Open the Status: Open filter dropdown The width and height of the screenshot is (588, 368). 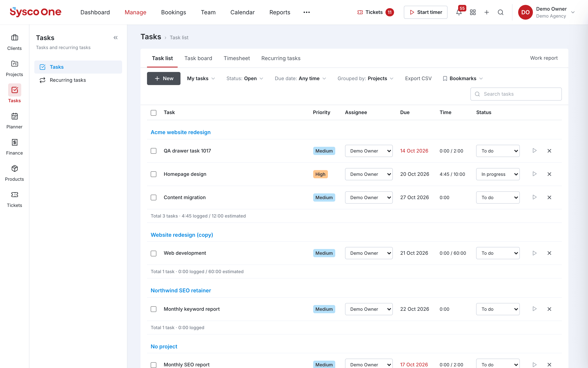point(245,78)
